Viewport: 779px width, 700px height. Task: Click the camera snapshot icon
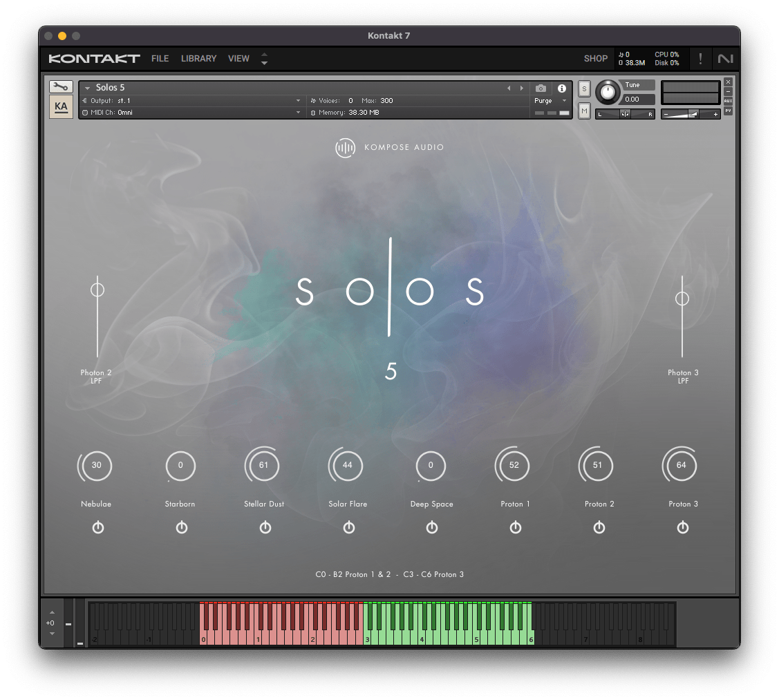tap(541, 88)
